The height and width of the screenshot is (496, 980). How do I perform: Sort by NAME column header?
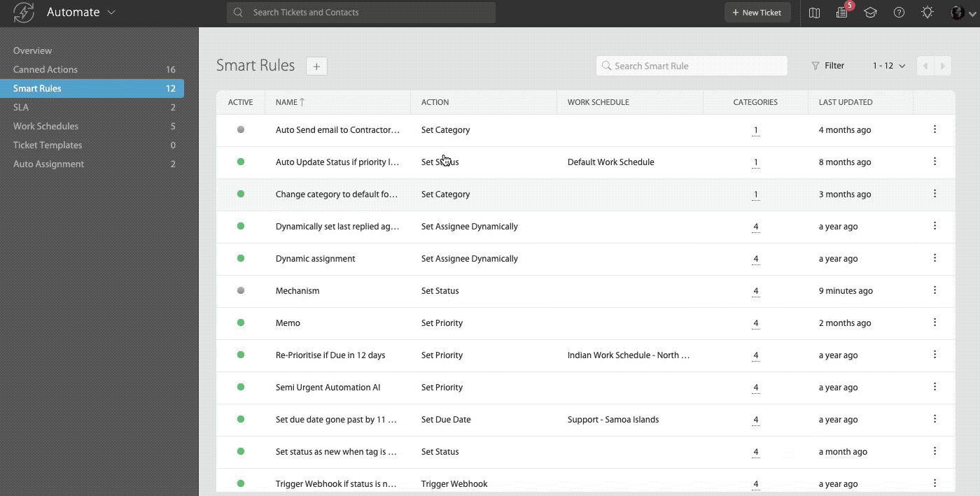pyautogui.click(x=290, y=102)
